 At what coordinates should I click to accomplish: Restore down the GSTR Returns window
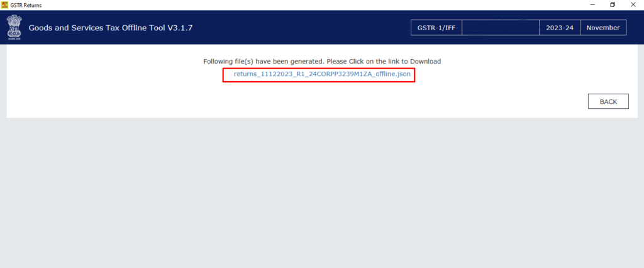point(613,5)
